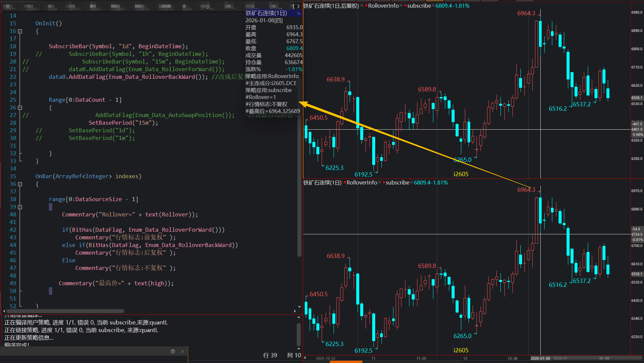Screen dimensions: 644x363
Task: Remove RolloverInfo from the bottom chart
Action: 379,182
